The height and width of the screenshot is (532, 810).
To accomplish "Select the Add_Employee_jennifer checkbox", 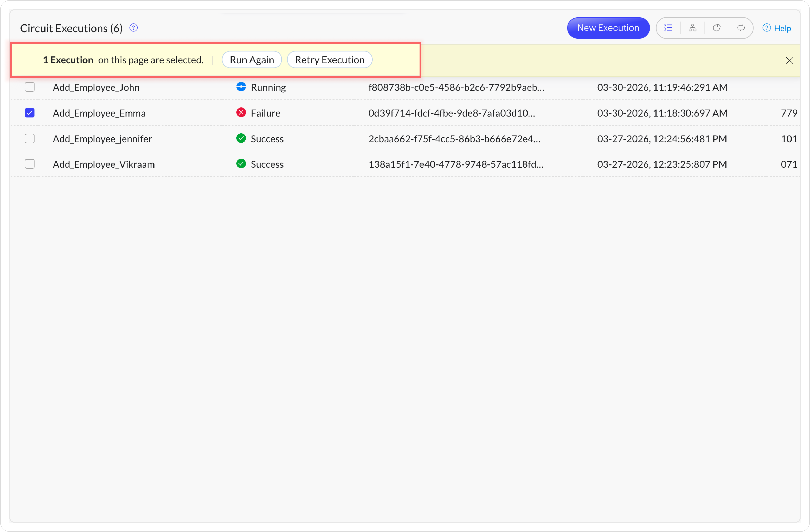I will point(30,138).
